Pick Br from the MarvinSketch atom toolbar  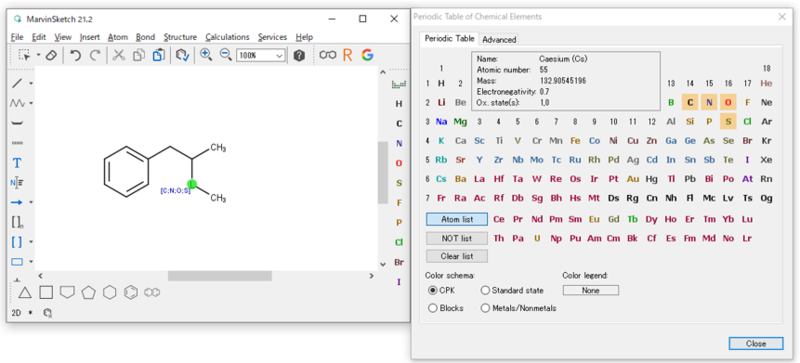(x=399, y=262)
